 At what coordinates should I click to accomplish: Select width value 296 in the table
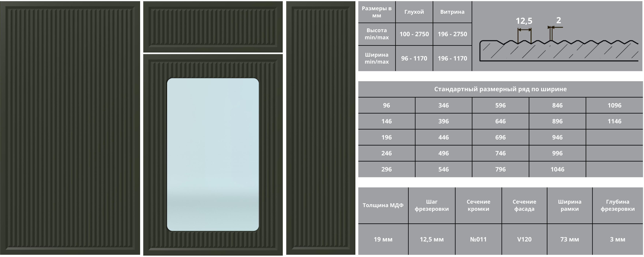(x=386, y=169)
